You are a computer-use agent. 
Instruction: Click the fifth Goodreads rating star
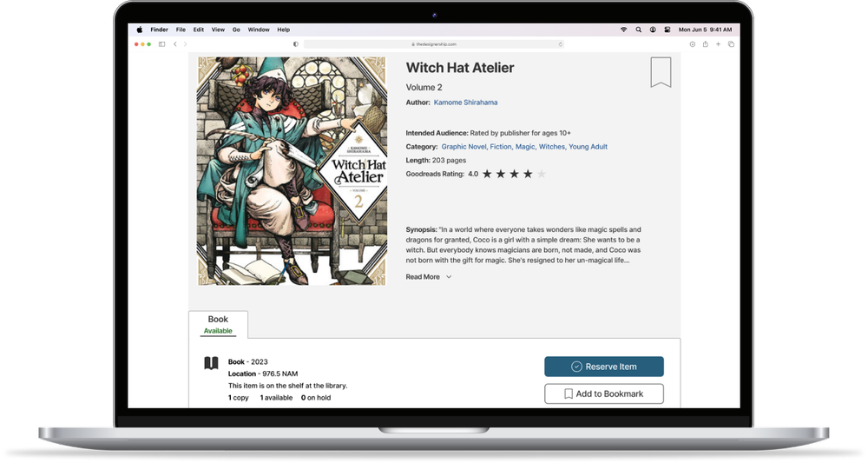pyautogui.click(x=542, y=174)
